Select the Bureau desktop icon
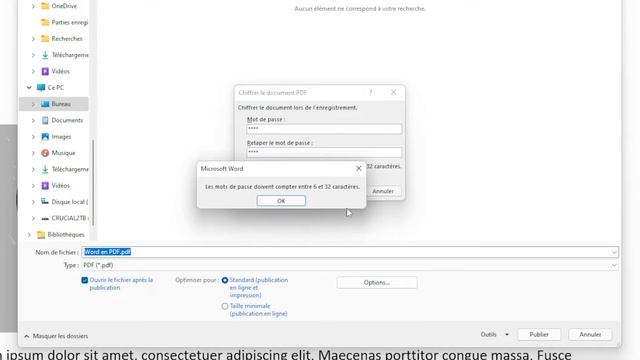The width and height of the screenshot is (640, 360). [x=45, y=104]
